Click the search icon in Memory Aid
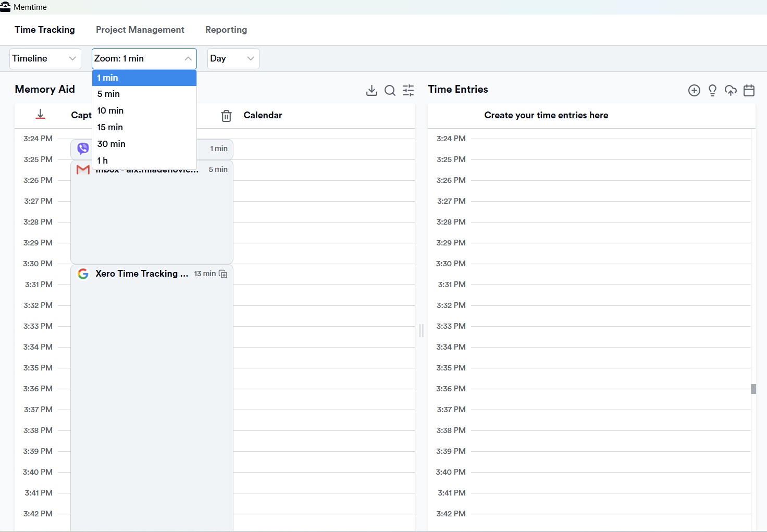 390,90
